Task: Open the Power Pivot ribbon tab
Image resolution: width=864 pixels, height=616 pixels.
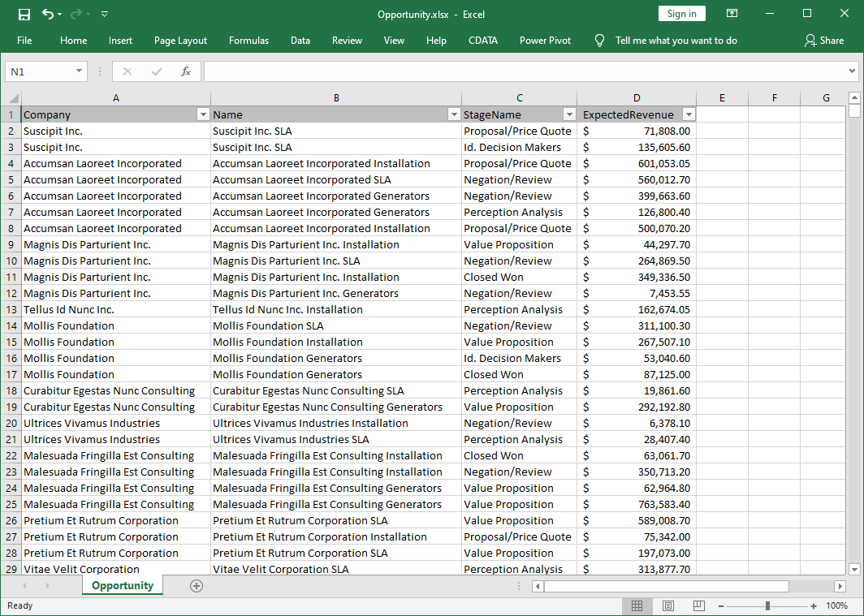Action: (x=545, y=41)
